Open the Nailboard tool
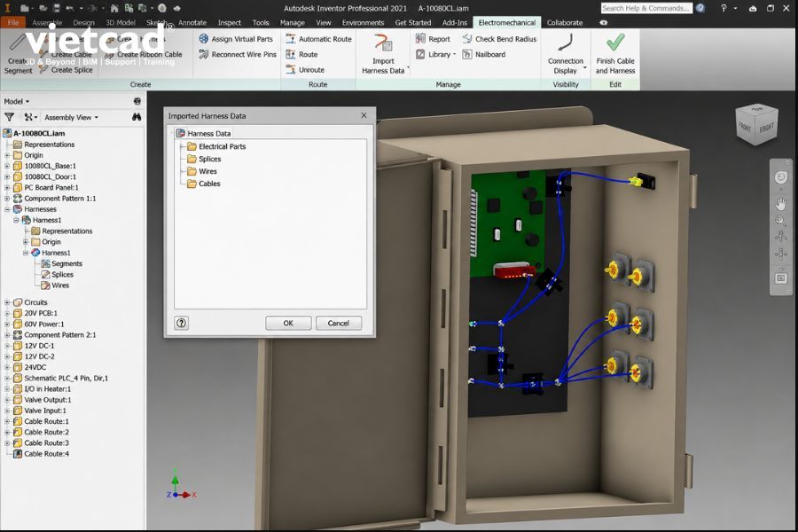This screenshot has width=798, height=532. point(483,54)
